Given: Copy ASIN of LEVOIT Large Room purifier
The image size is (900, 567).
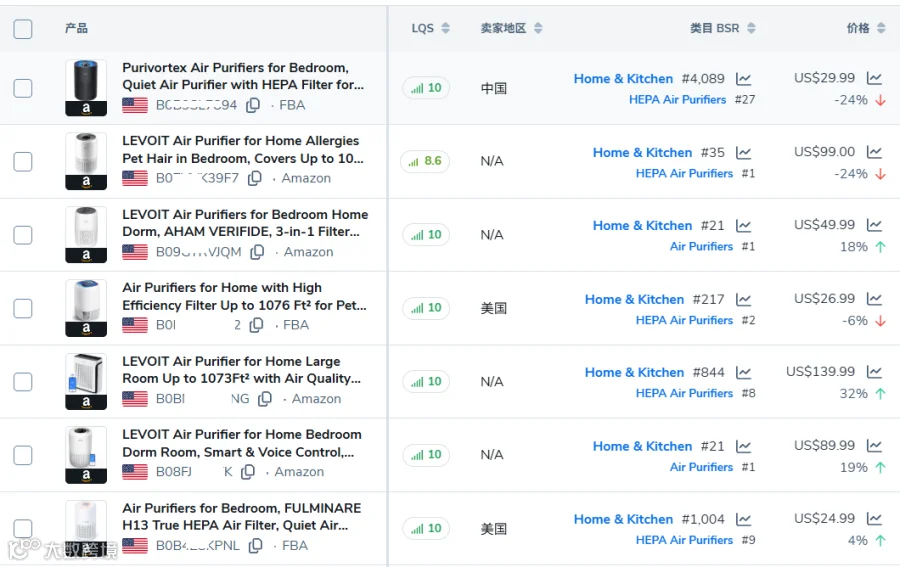Looking at the screenshot, I should point(265,398).
